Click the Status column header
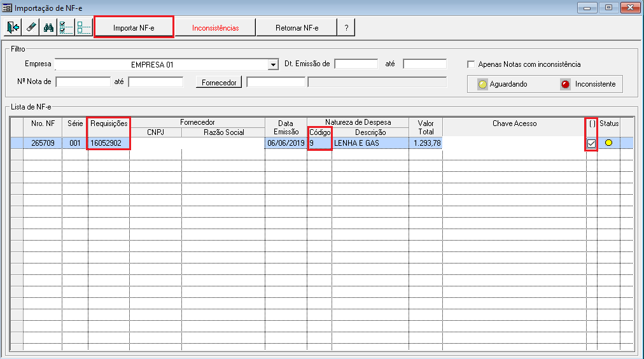The height and width of the screenshot is (359, 644). click(x=608, y=127)
